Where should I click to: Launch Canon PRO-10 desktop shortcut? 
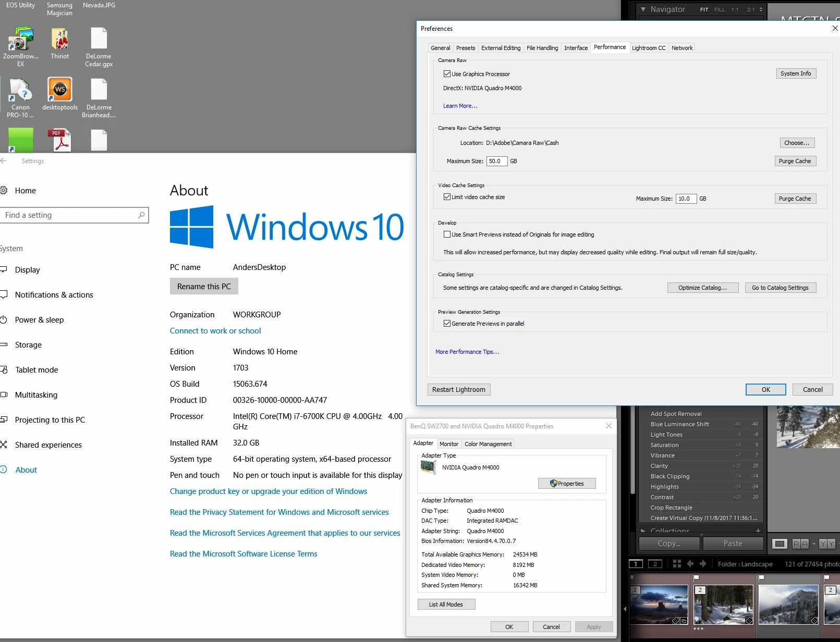(21, 97)
